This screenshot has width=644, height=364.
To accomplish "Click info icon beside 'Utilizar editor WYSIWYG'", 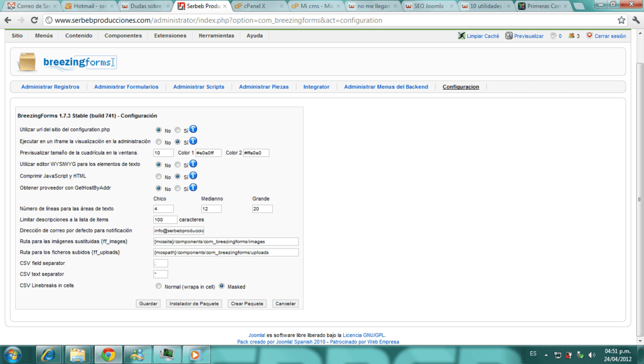I will (x=193, y=164).
